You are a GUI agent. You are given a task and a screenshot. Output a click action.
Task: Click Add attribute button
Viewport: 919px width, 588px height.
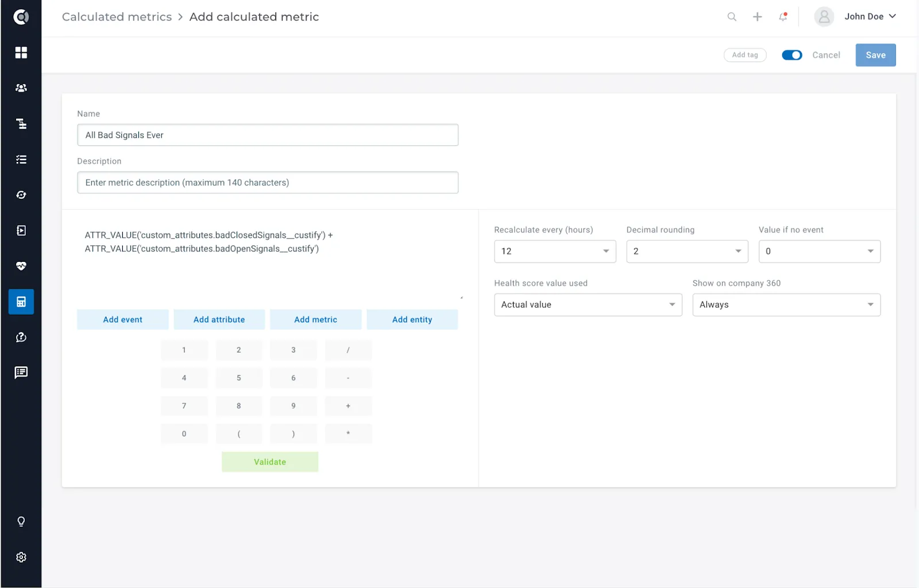219,320
